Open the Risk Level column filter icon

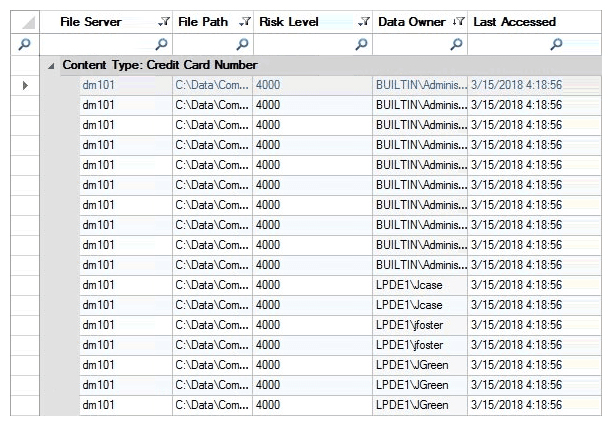click(x=364, y=22)
